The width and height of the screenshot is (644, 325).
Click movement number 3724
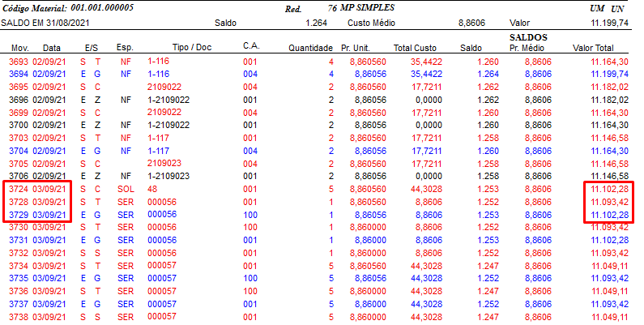[x=19, y=189]
